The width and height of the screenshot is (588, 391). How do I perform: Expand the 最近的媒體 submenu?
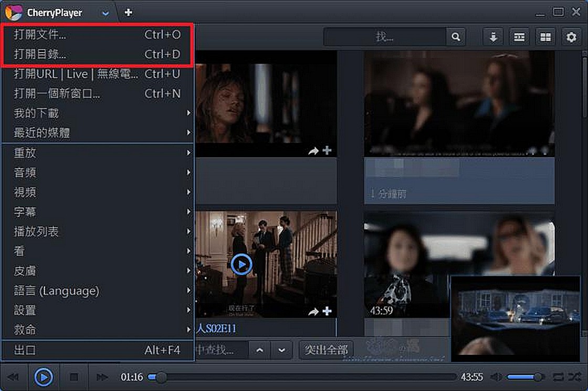click(98, 132)
